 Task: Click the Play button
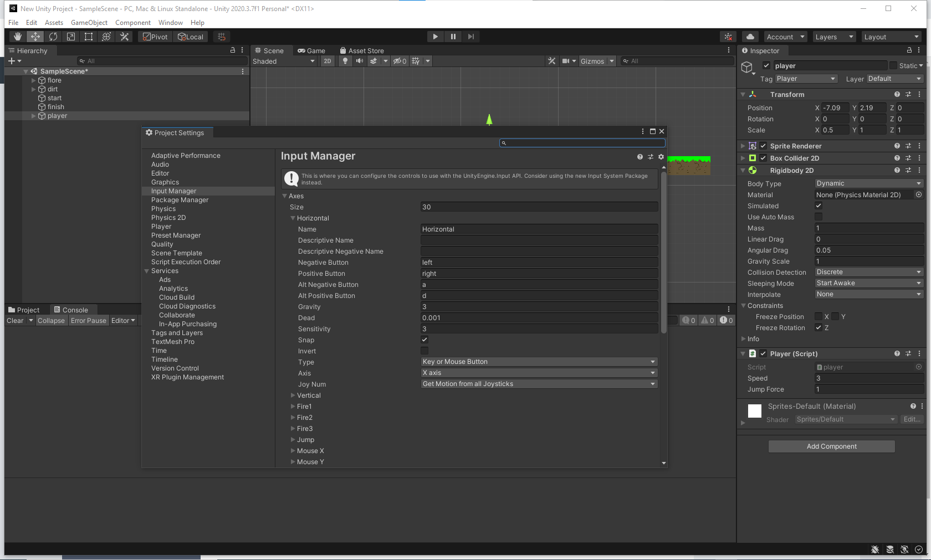pyautogui.click(x=436, y=37)
